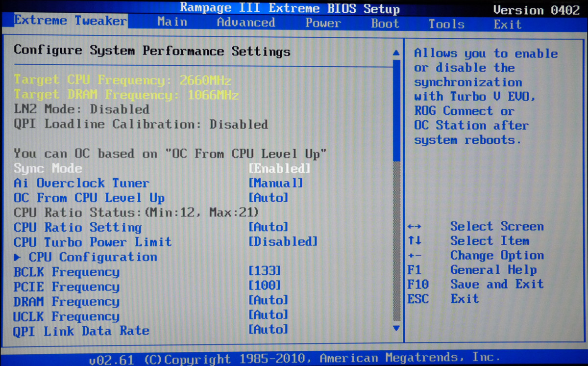This screenshot has height=366, width=588.
Task: Click the scrollbar down arrow
Action: [x=396, y=328]
